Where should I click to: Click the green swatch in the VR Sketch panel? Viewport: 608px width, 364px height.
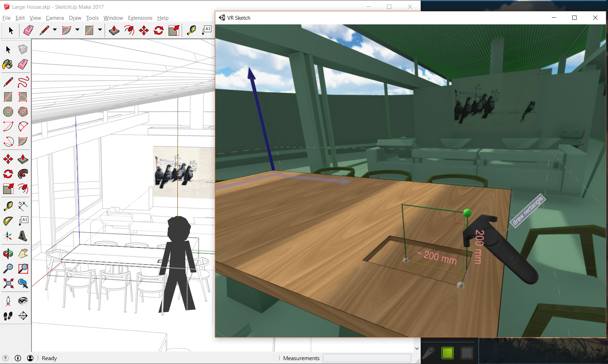pos(448,353)
